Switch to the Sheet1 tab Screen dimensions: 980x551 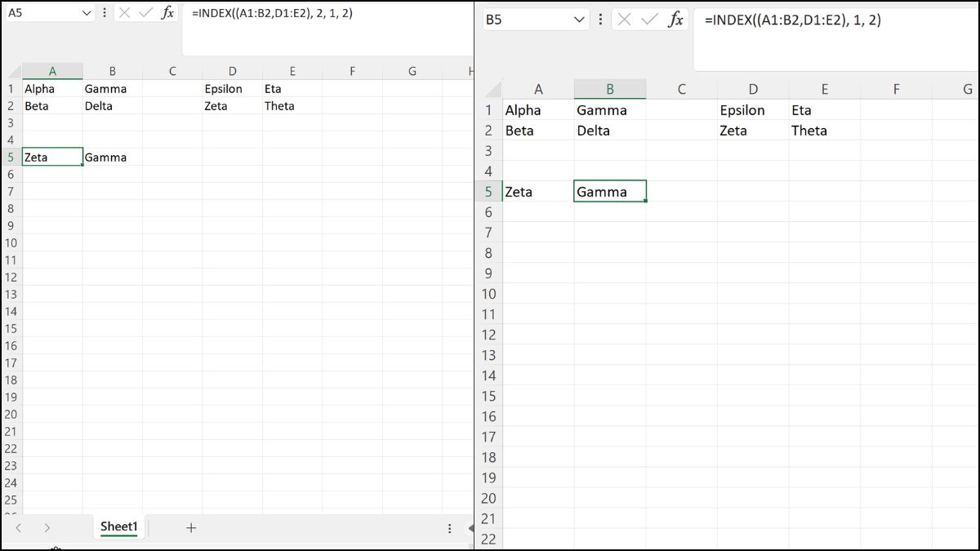click(x=118, y=527)
